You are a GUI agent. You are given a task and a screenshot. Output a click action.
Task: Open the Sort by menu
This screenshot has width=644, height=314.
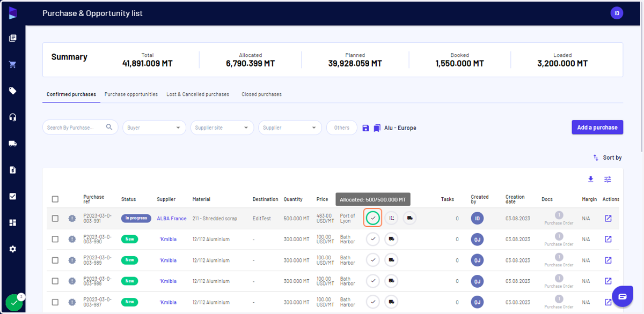[607, 158]
